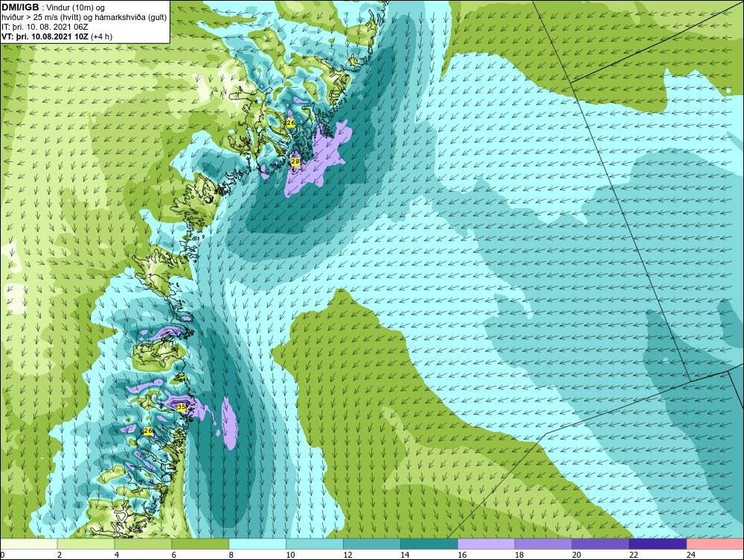
Task: Click the legend scale number 14
Action: [405, 555]
